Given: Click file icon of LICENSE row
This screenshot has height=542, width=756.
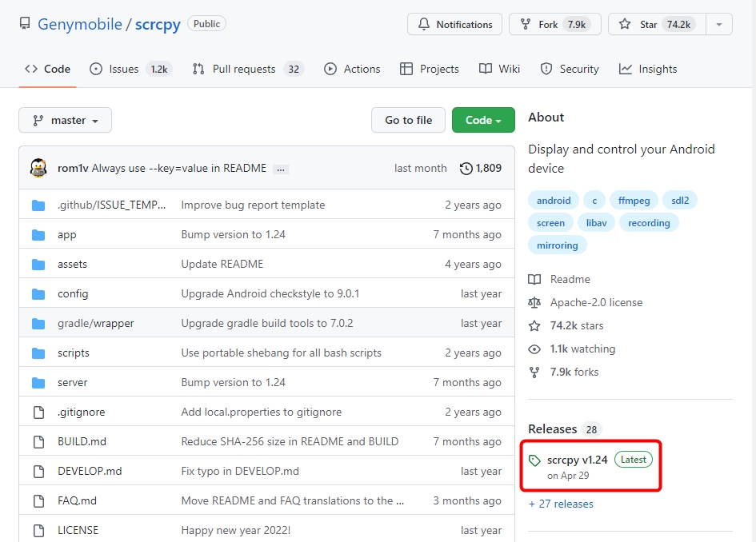Looking at the screenshot, I should coord(38,531).
